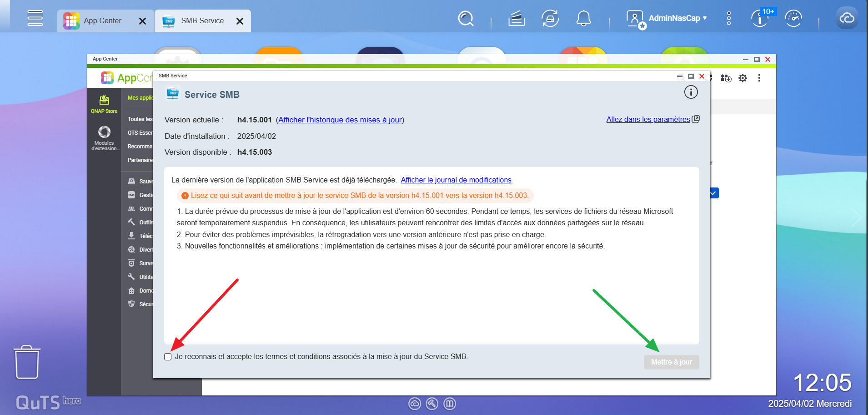The image size is (868, 415).
Task: Open the Trash icon on the desktop
Action: (27, 362)
